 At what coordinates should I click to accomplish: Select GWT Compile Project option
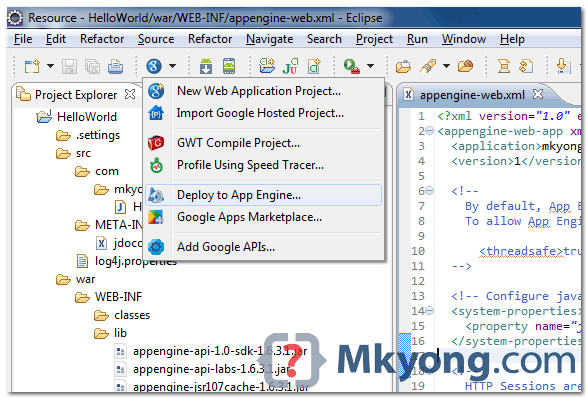pyautogui.click(x=238, y=143)
